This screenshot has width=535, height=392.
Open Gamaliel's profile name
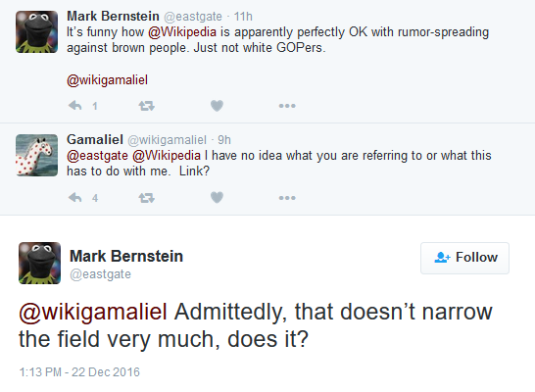pyautogui.click(x=95, y=139)
